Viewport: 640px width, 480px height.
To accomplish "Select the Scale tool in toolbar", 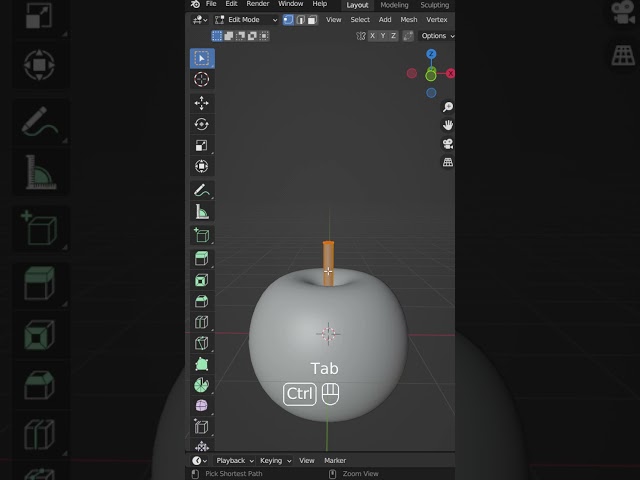I will pos(202,145).
